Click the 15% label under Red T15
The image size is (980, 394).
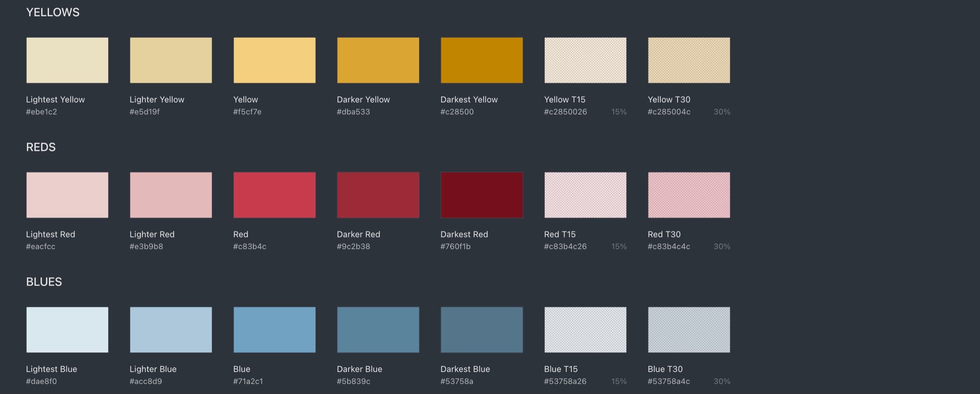(x=619, y=246)
